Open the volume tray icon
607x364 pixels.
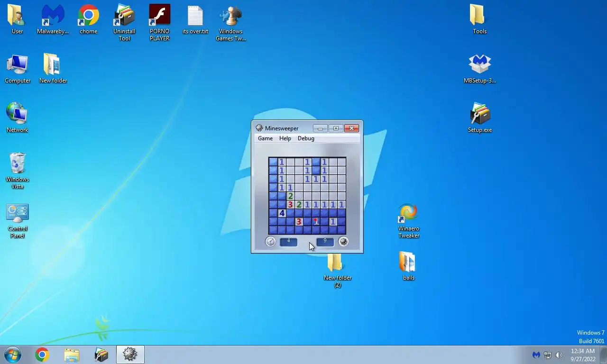(559, 355)
